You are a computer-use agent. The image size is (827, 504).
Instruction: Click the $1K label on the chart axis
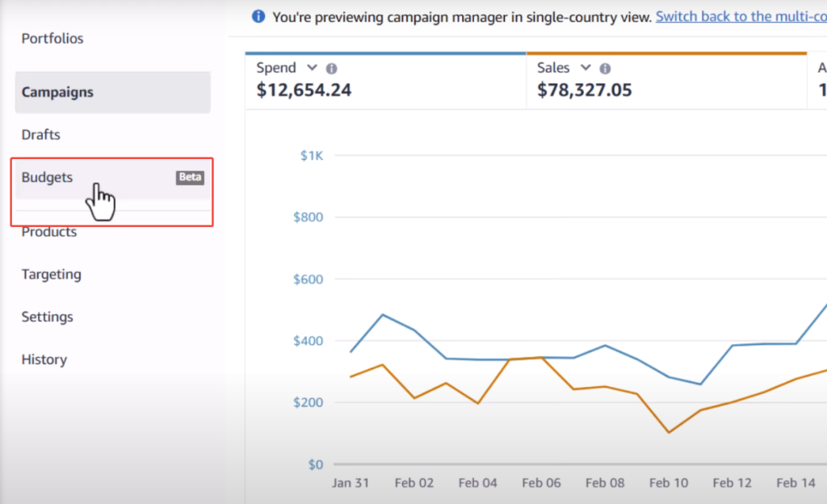(x=312, y=155)
